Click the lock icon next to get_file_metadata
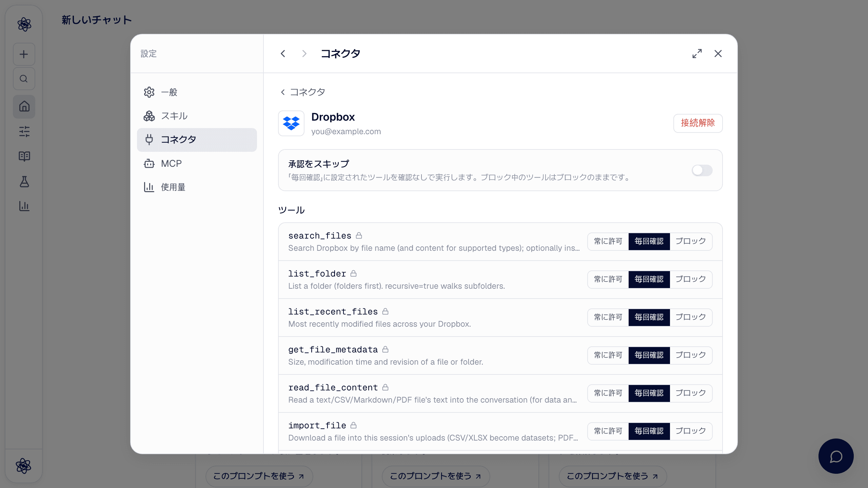The width and height of the screenshot is (868, 488). click(x=386, y=349)
